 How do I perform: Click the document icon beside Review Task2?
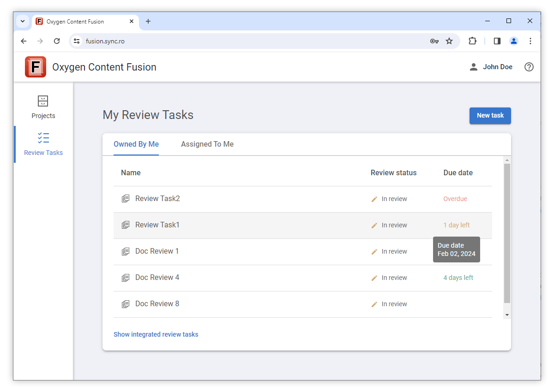click(125, 199)
